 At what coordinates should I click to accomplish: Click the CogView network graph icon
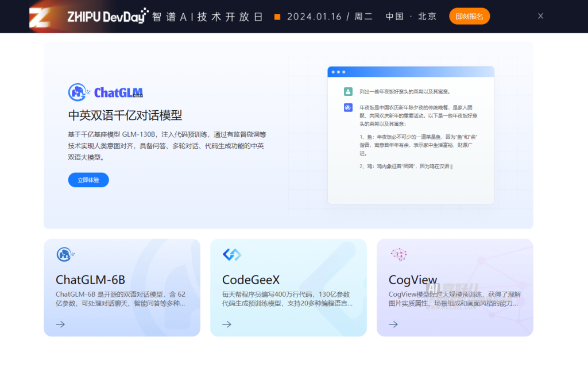(x=399, y=254)
